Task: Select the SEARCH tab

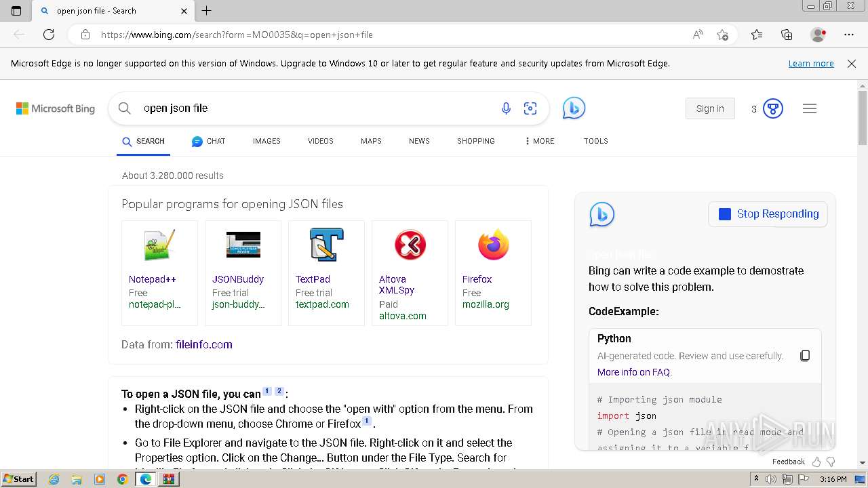Action: click(x=143, y=141)
